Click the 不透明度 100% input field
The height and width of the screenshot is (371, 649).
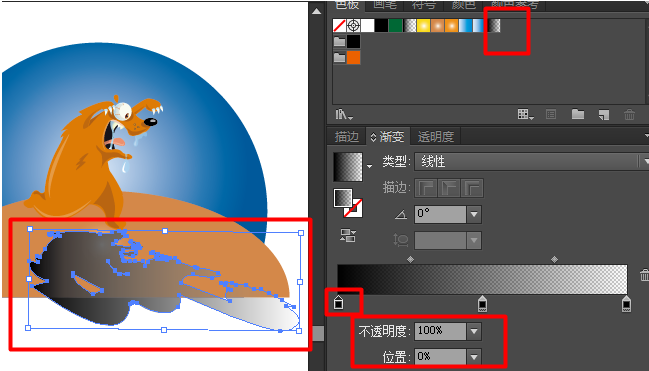pyautogui.click(x=440, y=331)
